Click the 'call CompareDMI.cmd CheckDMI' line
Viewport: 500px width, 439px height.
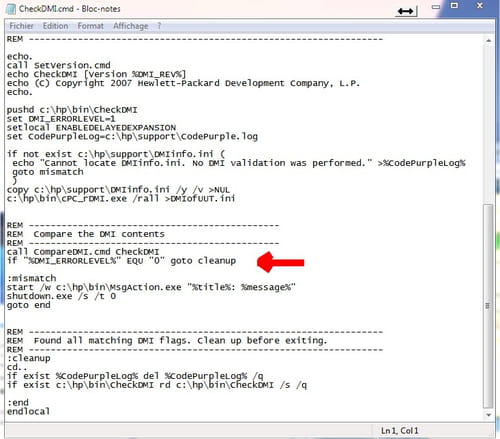83,252
